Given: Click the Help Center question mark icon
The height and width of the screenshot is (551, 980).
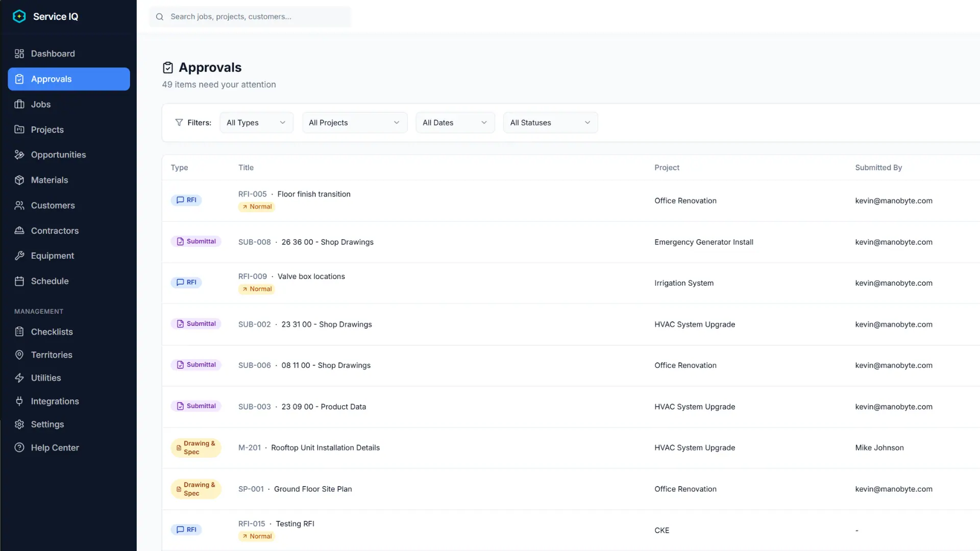Looking at the screenshot, I should tap(19, 447).
